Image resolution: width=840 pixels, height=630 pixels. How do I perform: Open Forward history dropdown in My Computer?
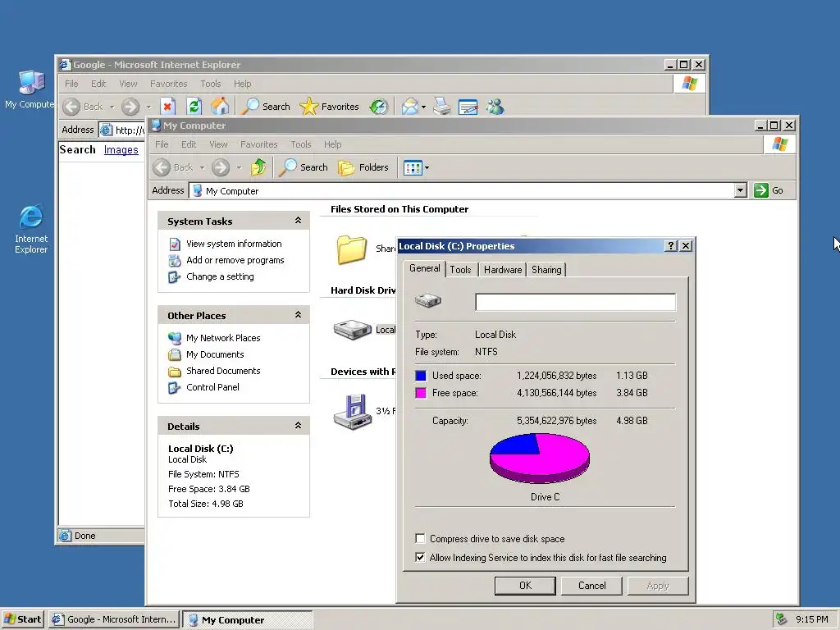[x=239, y=167]
